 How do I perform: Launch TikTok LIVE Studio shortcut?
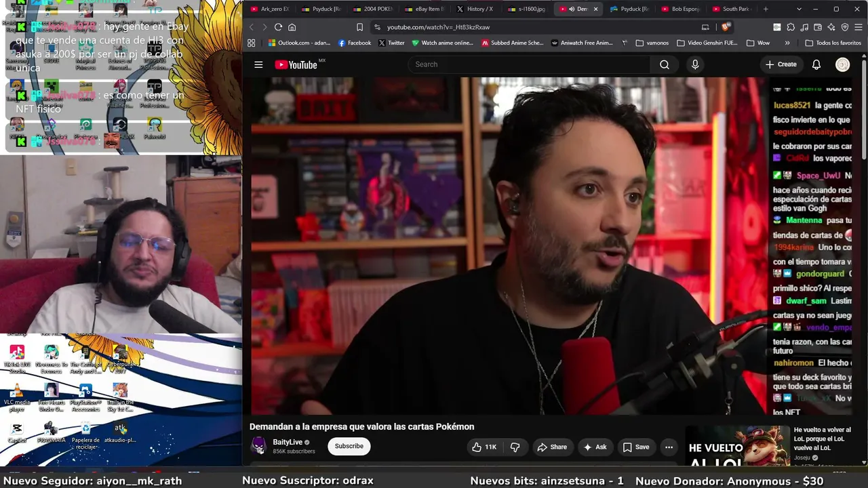click(x=17, y=359)
